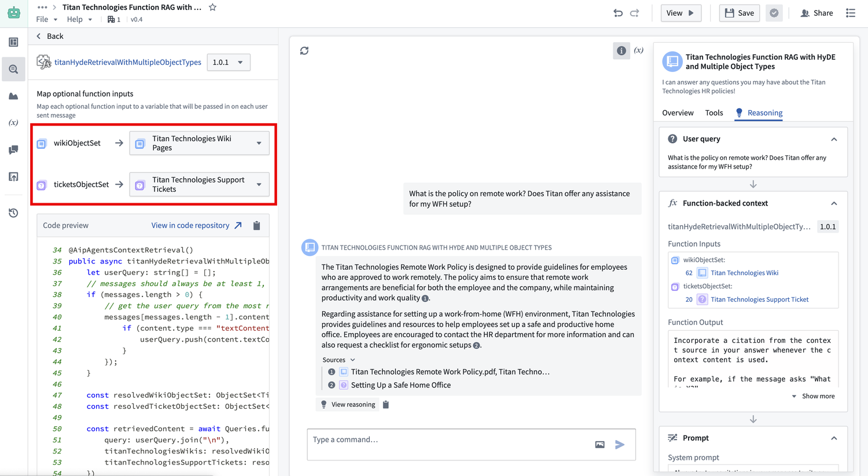The image size is (868, 476).
Task: Save the document
Action: point(739,13)
